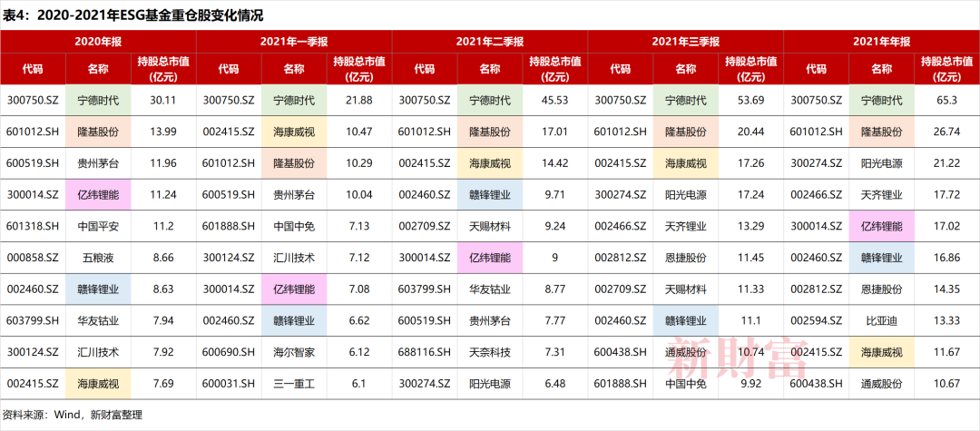Select the holding value 7.77
This screenshot has height=431, width=980.
(x=555, y=321)
